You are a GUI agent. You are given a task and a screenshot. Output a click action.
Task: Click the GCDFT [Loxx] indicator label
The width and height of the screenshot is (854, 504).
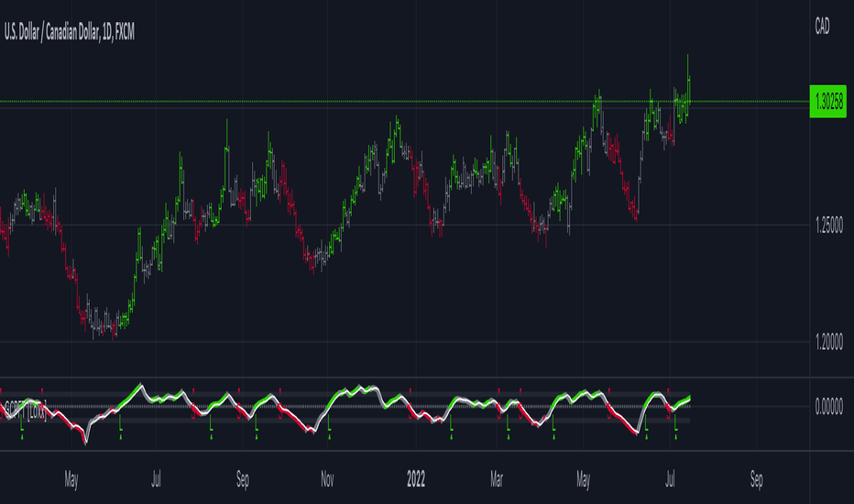click(25, 410)
